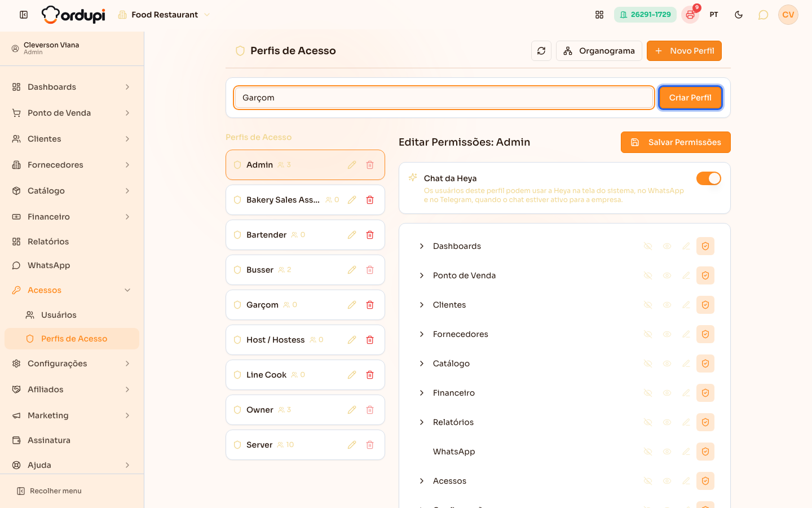812x508 pixels.
Task: Delete the Bakery Sales Ass... profile
Action: (370, 200)
